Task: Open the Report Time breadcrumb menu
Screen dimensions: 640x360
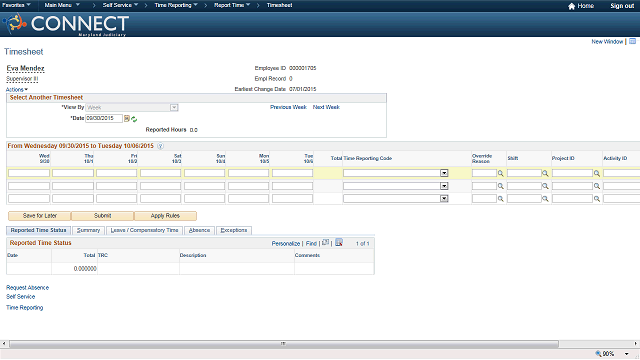Action: coord(232,5)
